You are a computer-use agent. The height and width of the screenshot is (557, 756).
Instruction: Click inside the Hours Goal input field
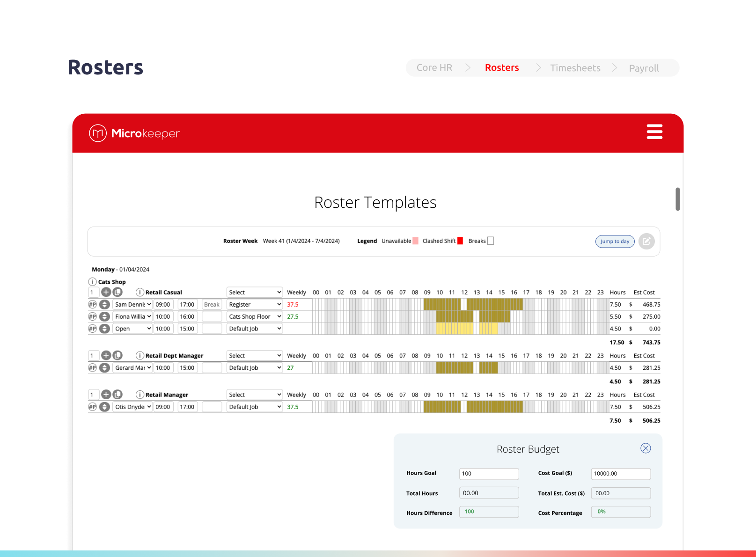pyautogui.click(x=488, y=474)
